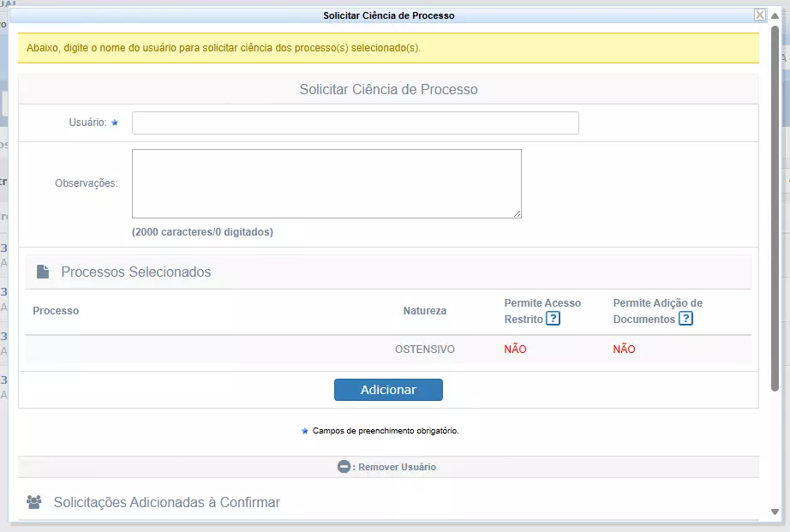This screenshot has width=790, height=532.
Task: Focus the Observações text area
Action: (326, 183)
